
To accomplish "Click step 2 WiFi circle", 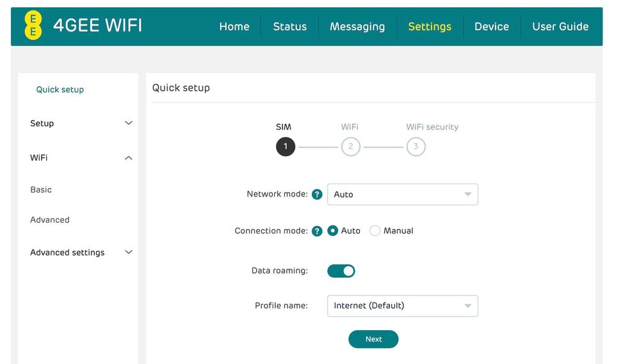I will coord(350,146).
